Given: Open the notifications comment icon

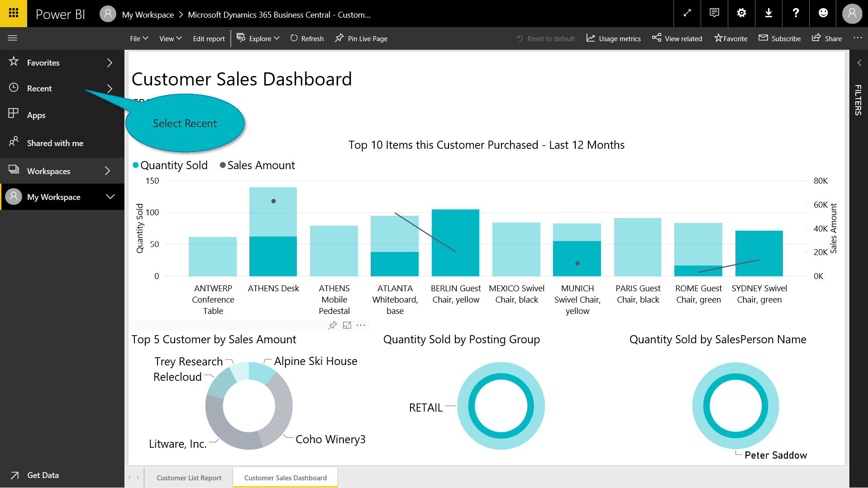Looking at the screenshot, I should tap(714, 13).
